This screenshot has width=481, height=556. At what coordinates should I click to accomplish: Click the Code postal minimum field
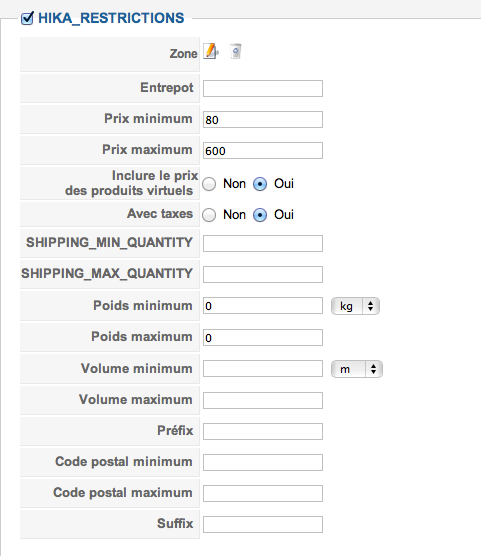(x=263, y=462)
